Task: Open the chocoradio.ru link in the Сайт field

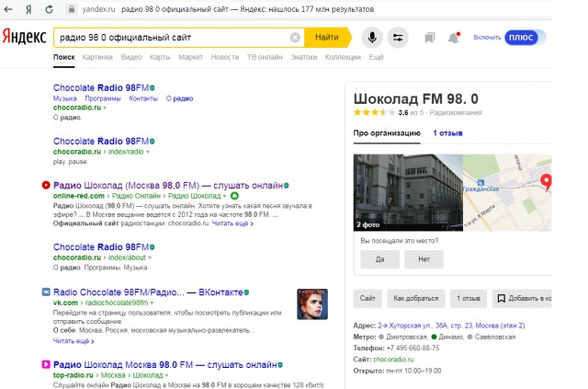Action: pos(393,360)
